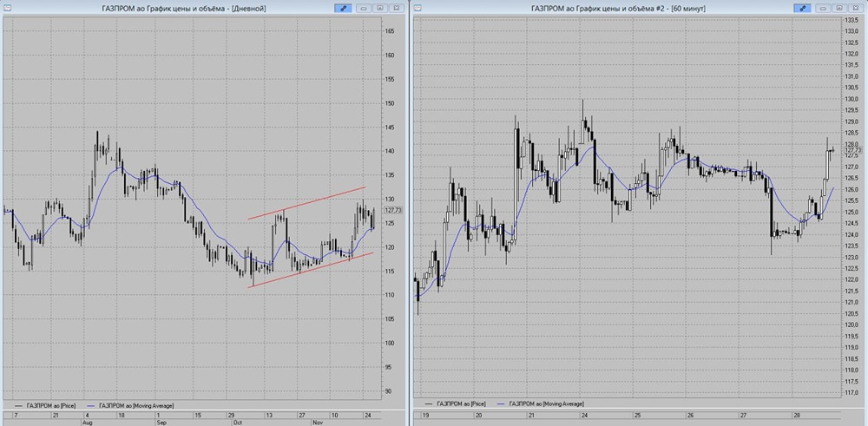
Task: Click the 'Oct' month label on daily time axis
Action: tap(239, 422)
